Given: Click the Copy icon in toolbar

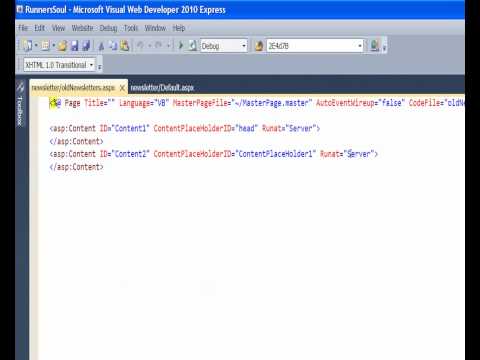Looking at the screenshot, I should point(113,46).
